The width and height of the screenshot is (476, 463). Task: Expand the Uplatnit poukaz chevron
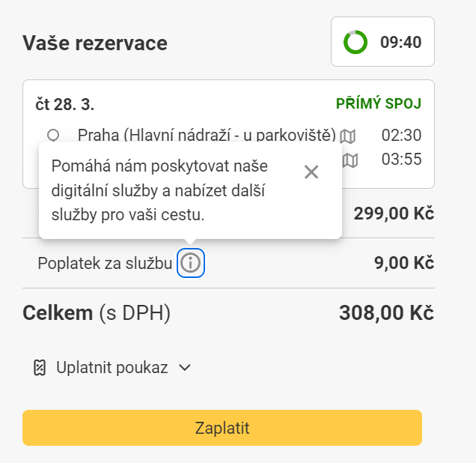(x=185, y=368)
